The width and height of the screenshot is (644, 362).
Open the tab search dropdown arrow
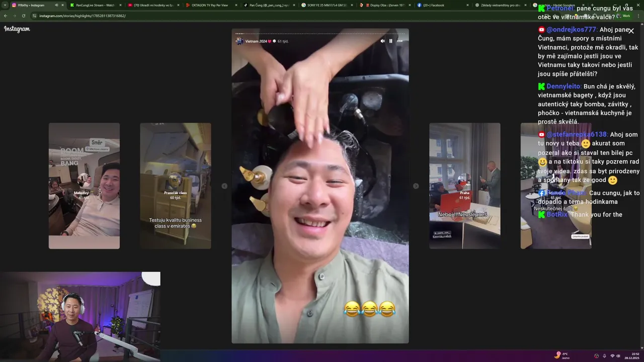[x=5, y=5]
